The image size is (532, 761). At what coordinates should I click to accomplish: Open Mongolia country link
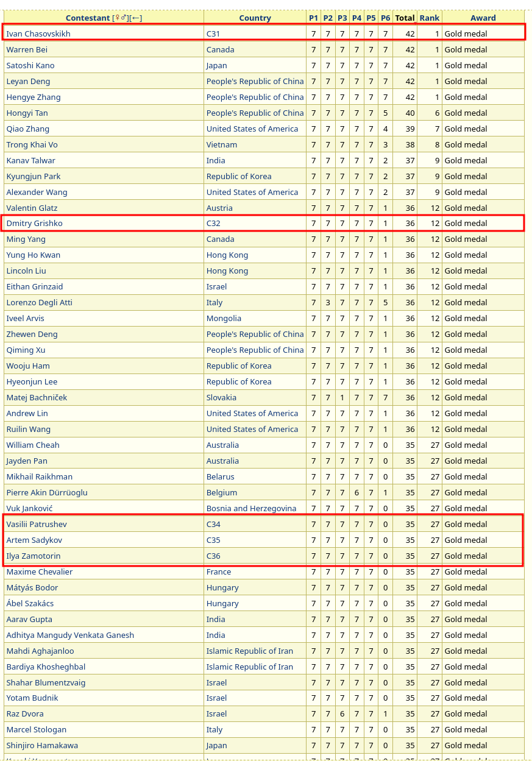click(x=224, y=318)
